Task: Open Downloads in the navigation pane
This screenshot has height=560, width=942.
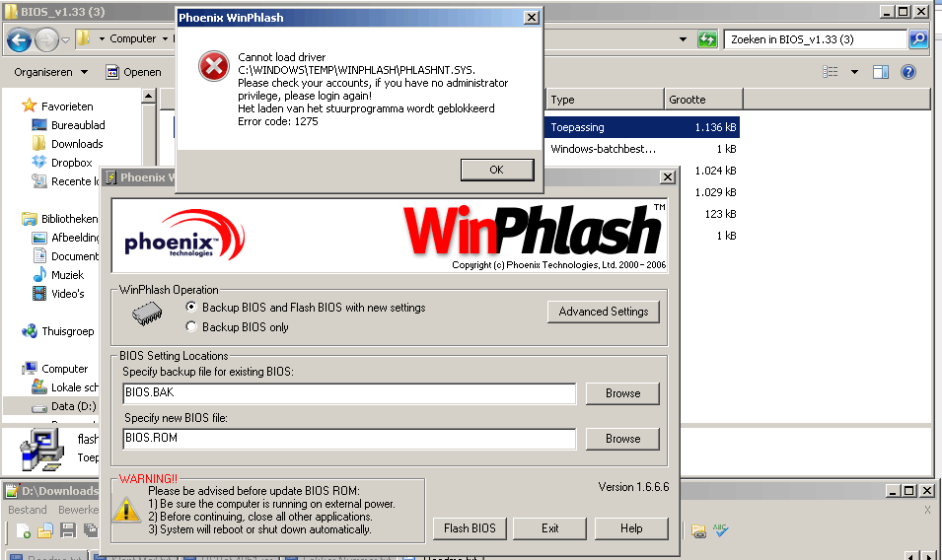Action: (x=77, y=144)
